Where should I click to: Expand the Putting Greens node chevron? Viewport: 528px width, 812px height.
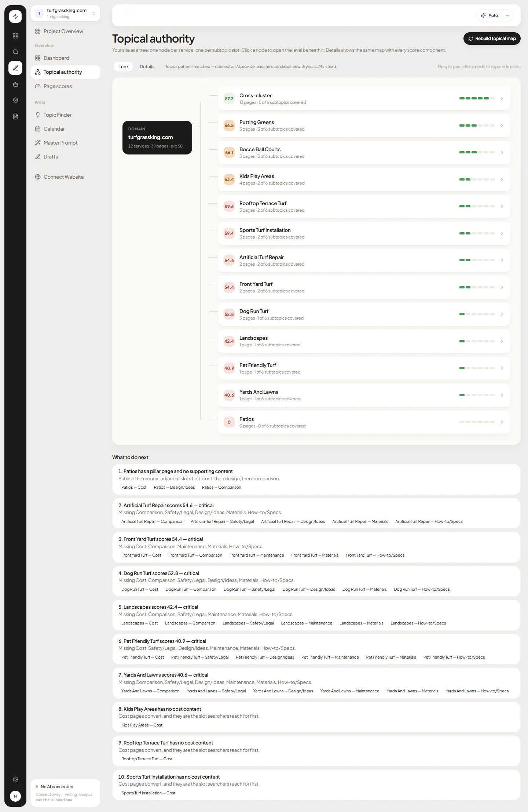click(502, 125)
